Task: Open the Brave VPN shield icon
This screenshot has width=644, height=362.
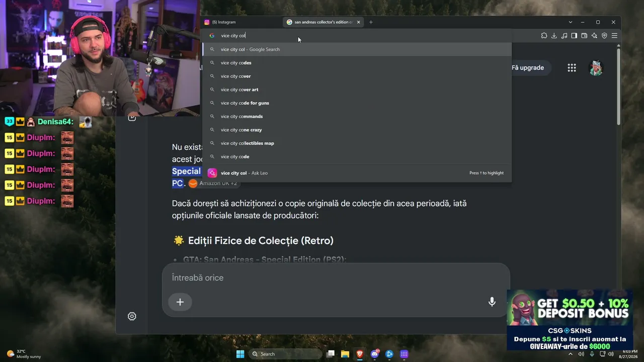Action: point(604,36)
